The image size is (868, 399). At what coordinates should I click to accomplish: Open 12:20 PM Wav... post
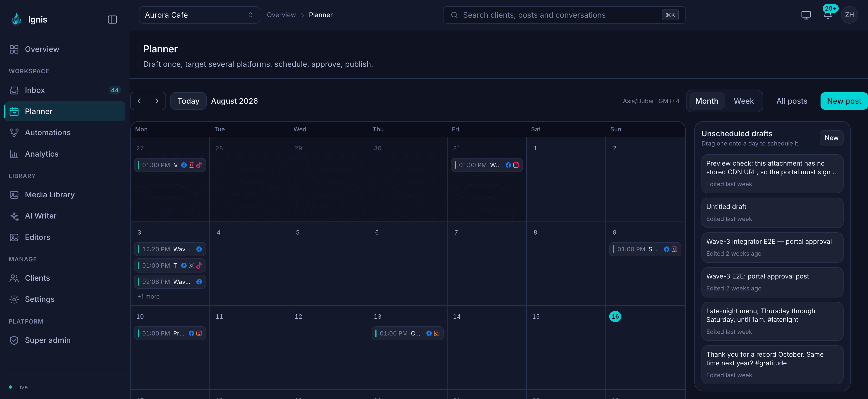tap(170, 249)
